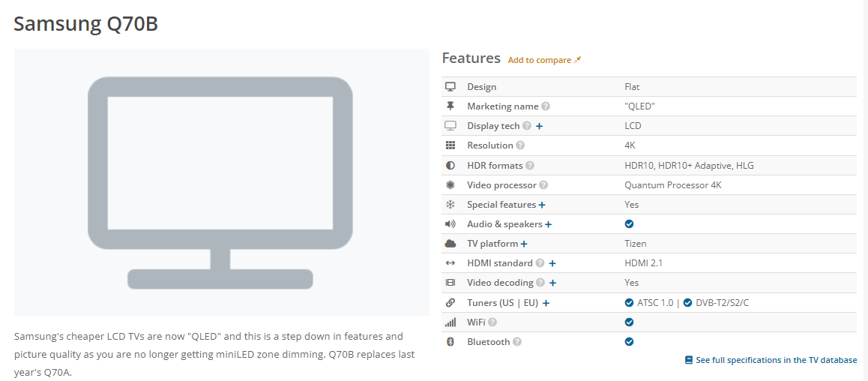Image resolution: width=868 pixels, height=381 pixels.
Task: Click the LCD display tech value
Action: [633, 126]
